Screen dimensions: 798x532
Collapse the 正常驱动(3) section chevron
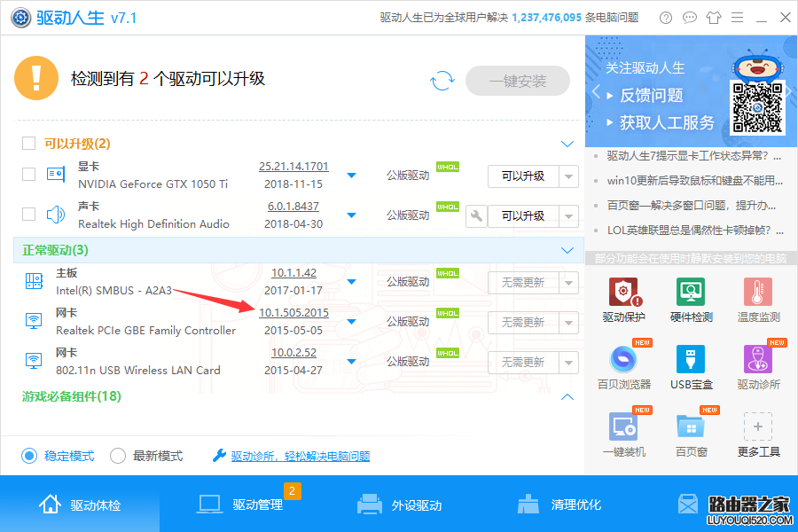point(567,250)
